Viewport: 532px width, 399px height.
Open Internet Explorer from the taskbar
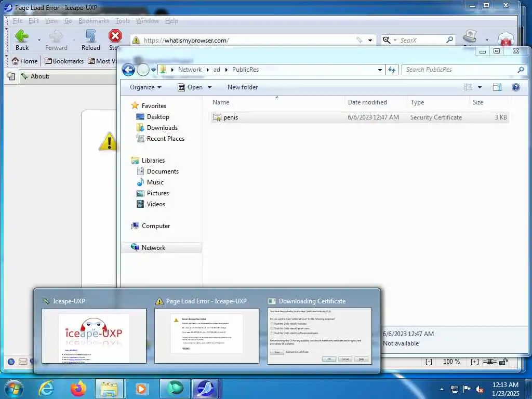point(46,389)
